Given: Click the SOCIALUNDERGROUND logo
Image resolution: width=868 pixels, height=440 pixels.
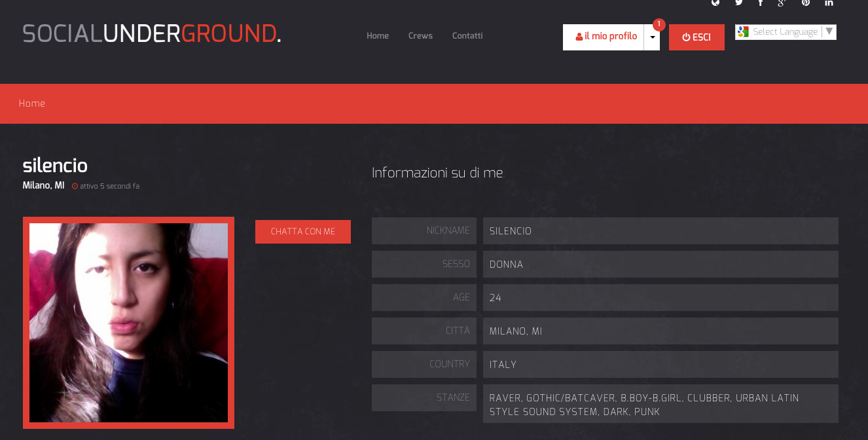Looking at the screenshot, I should [152, 33].
